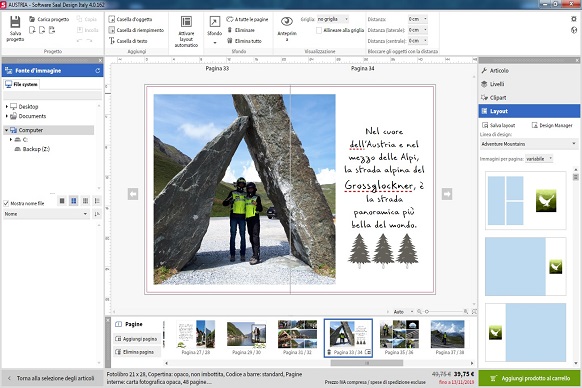
Task: Select the File system tab
Action: [22, 85]
